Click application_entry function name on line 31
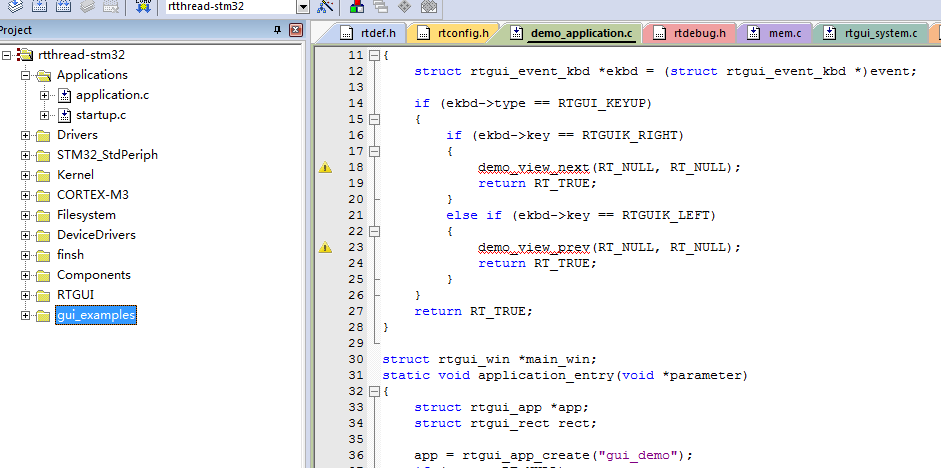This screenshot has height=468, width=941. pos(546,375)
